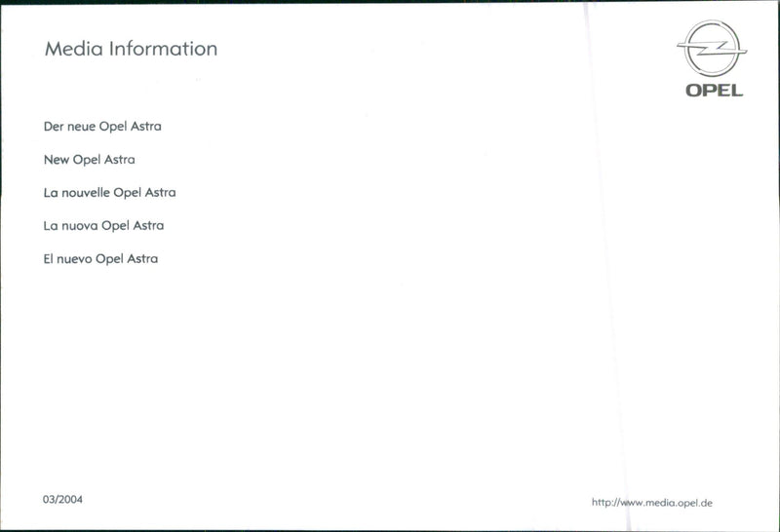The height and width of the screenshot is (532, 780).
Task: Click the English line 'New Opel Astra'
Action: click(x=89, y=160)
